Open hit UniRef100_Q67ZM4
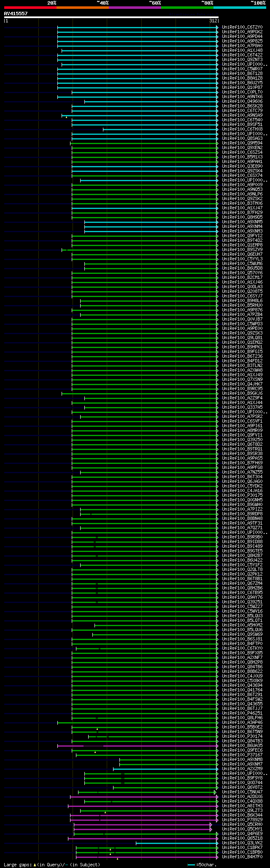270x868 pixels. pos(242,584)
